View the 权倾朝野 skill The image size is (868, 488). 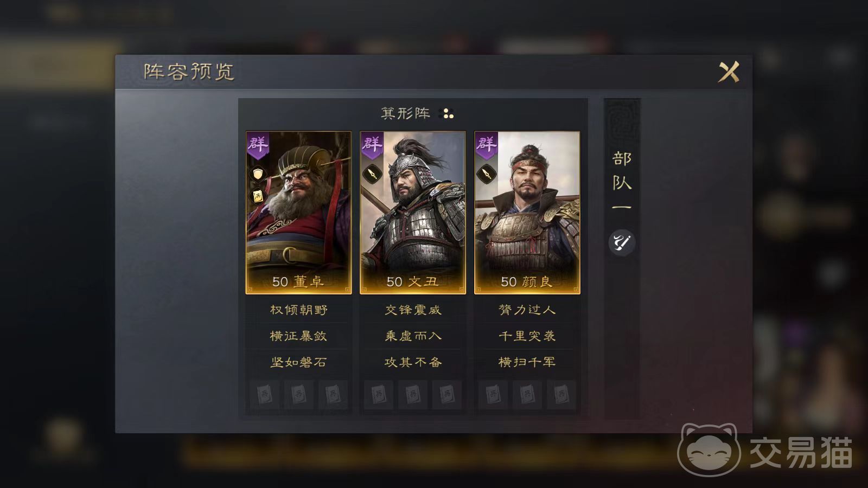(299, 310)
